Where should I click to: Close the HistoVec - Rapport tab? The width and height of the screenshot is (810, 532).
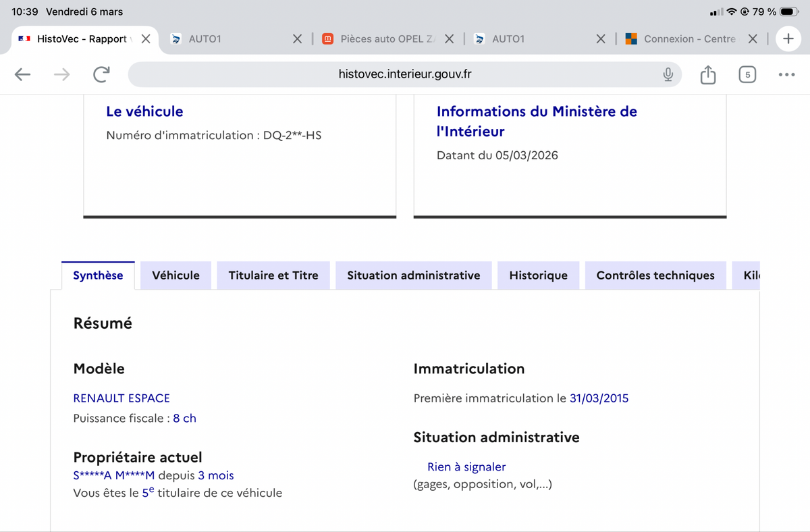click(x=146, y=38)
